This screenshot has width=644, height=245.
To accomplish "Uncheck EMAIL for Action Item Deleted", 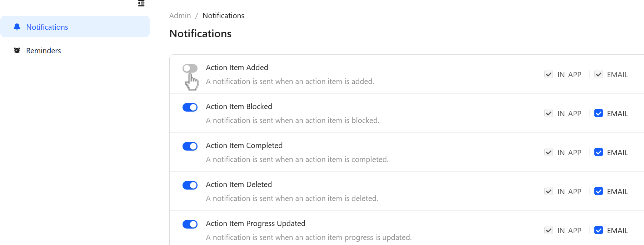I will point(598,191).
